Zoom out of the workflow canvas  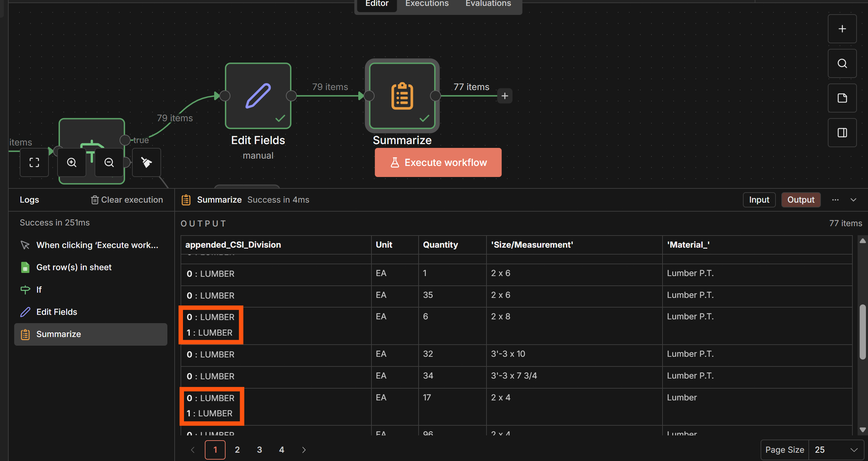(109, 162)
